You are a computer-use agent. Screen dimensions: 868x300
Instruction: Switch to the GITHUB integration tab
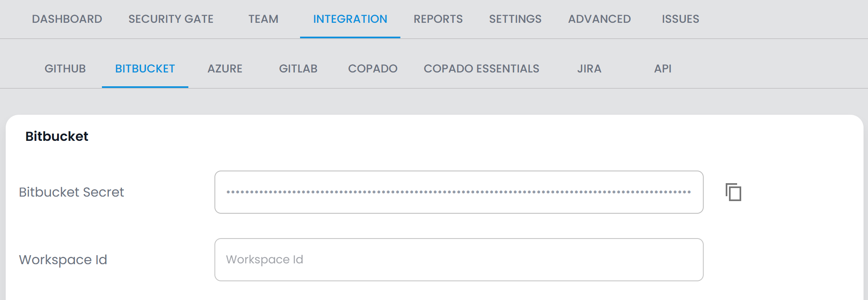click(x=64, y=68)
